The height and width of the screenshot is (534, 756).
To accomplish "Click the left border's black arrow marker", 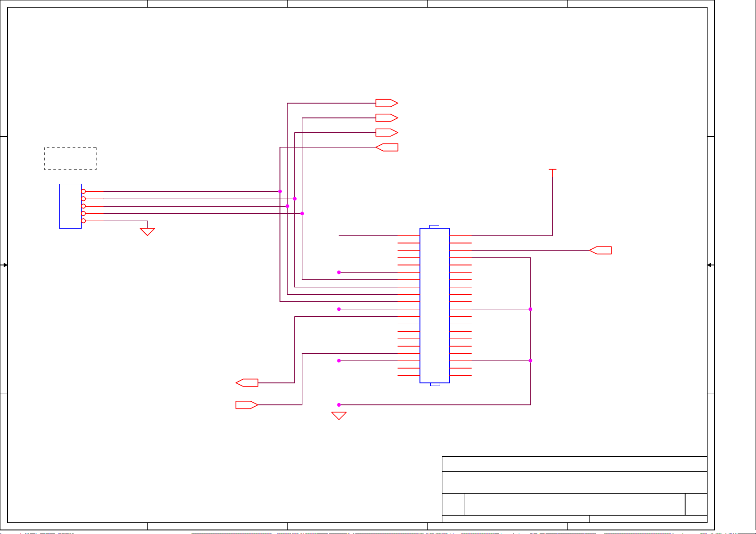I will [4, 265].
